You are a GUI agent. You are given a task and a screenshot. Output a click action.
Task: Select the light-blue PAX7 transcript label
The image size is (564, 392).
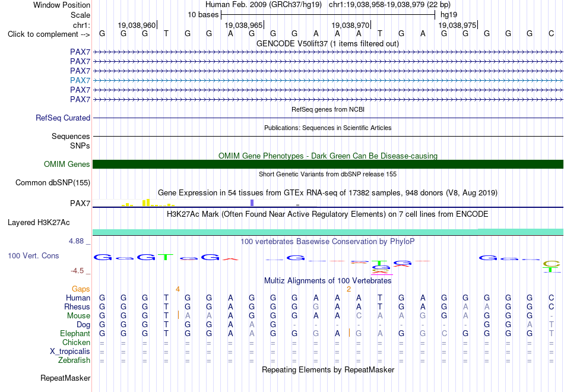(x=80, y=80)
